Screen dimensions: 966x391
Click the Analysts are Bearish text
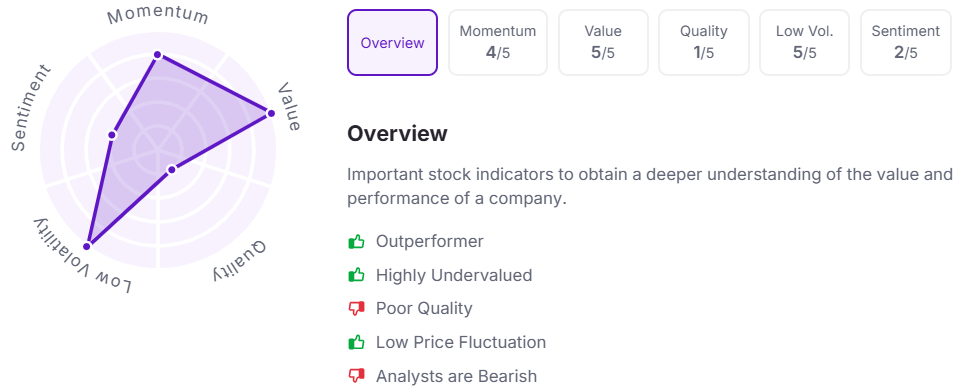coord(457,376)
